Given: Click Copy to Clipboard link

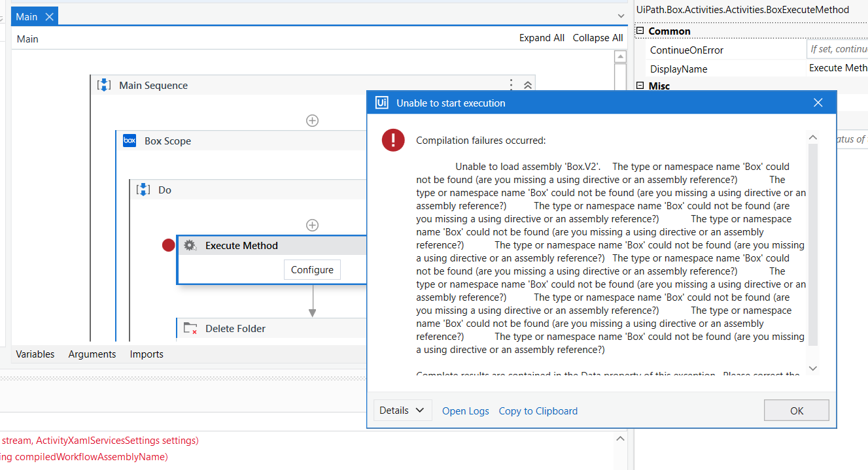Looking at the screenshot, I should (538, 411).
